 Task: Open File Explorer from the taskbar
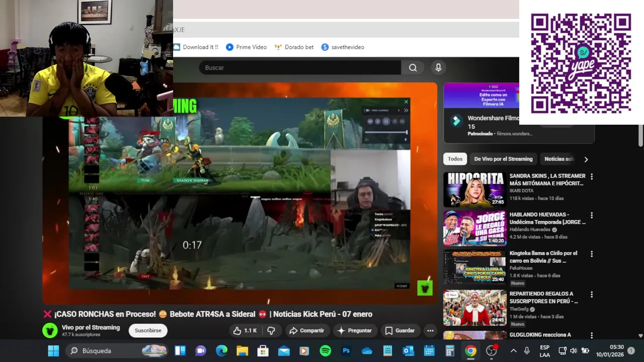(x=243, y=351)
